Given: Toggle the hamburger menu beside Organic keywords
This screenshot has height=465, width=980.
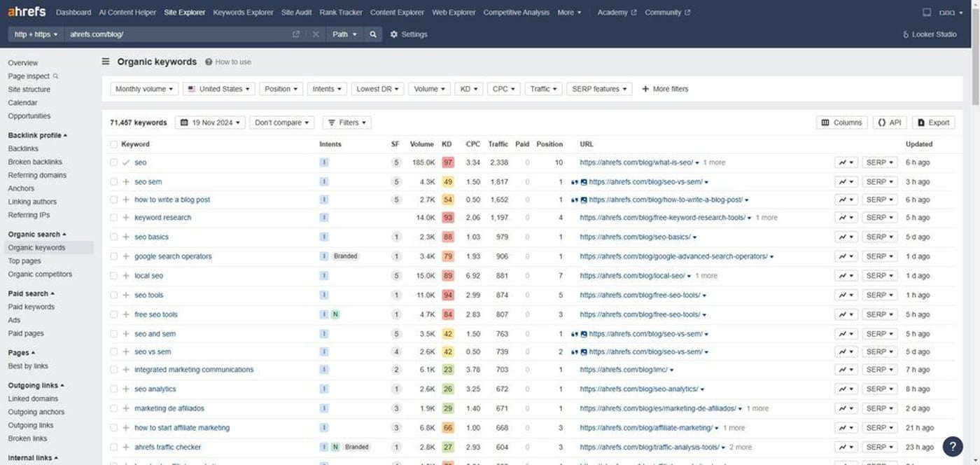Looking at the screenshot, I should pyautogui.click(x=106, y=62).
